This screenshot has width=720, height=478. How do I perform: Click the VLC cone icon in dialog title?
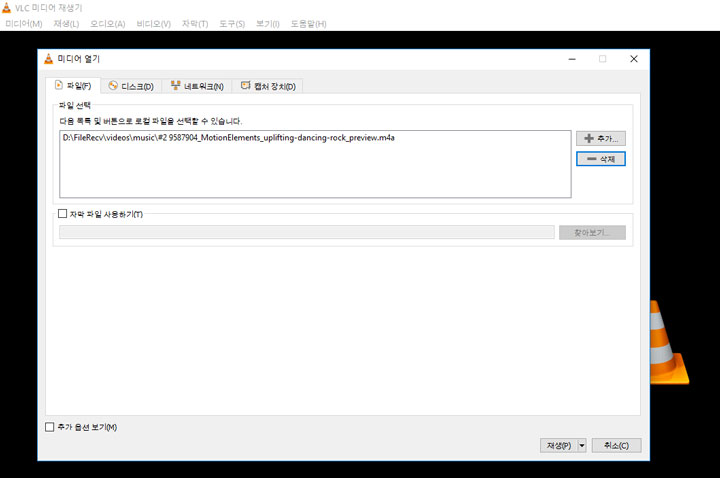tap(48, 59)
